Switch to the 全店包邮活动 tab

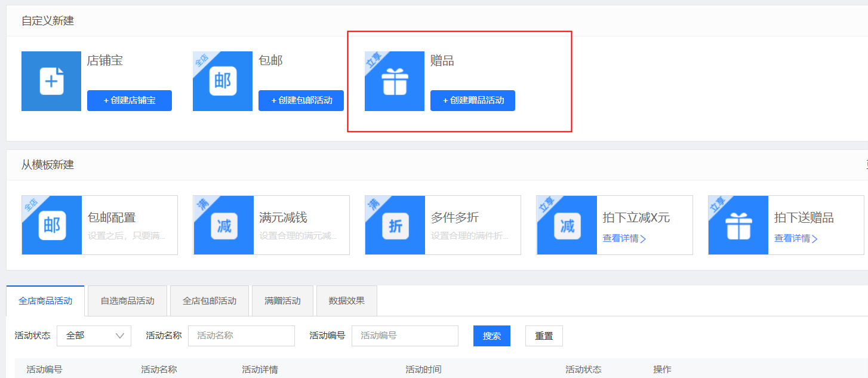(208, 300)
